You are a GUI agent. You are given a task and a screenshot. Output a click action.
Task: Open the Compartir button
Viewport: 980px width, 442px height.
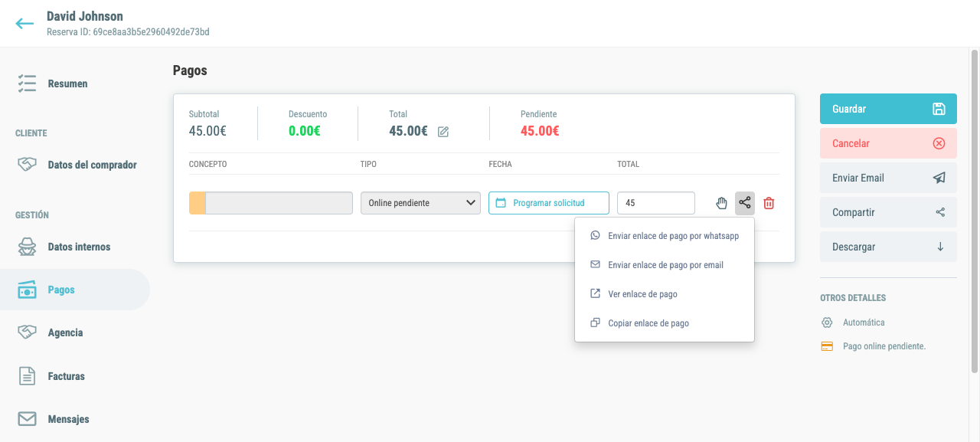888,212
